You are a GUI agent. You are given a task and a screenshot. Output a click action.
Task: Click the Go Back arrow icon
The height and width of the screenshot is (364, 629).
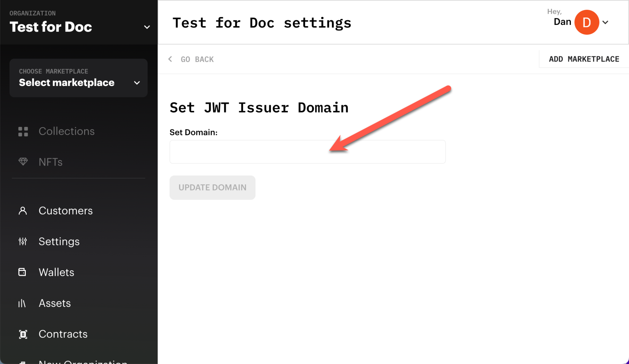point(170,59)
